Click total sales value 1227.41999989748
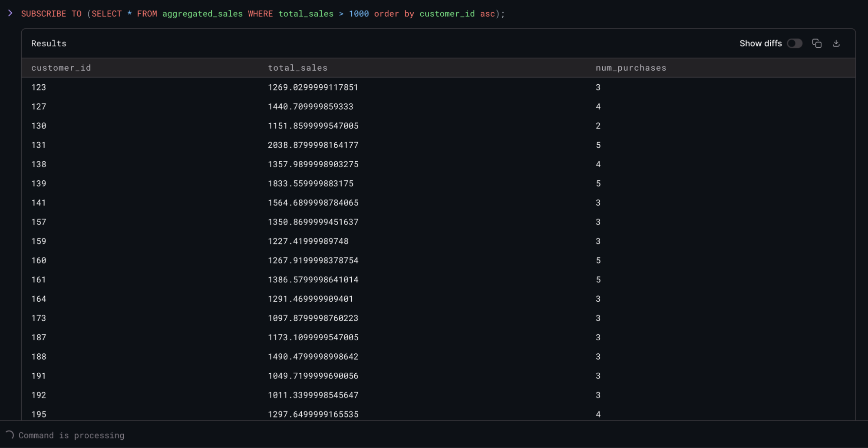The image size is (868, 448). tap(308, 241)
